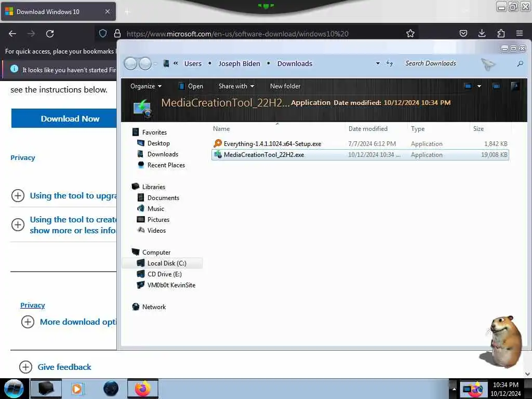Click the upper Privacy link on webpage
The height and width of the screenshot is (399, 532).
(x=23, y=157)
